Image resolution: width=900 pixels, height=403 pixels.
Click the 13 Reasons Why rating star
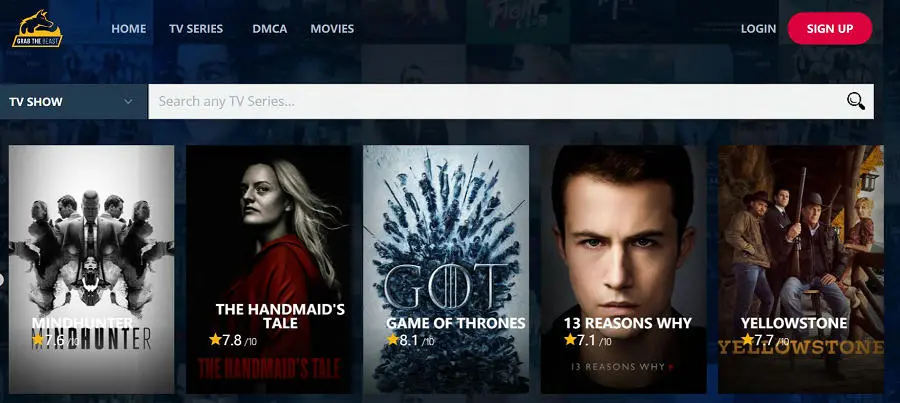(x=570, y=340)
